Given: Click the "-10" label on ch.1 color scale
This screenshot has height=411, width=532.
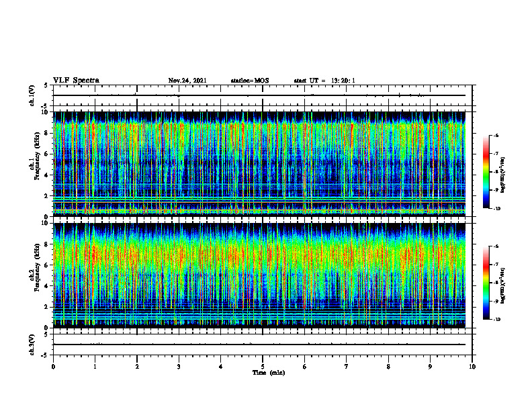Looking at the screenshot, I should [496, 209].
